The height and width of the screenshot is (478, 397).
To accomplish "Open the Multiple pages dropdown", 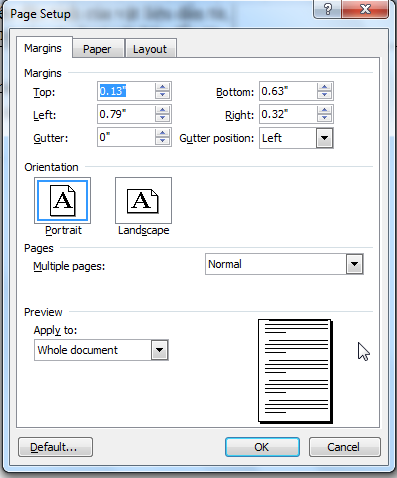I will click(x=354, y=264).
